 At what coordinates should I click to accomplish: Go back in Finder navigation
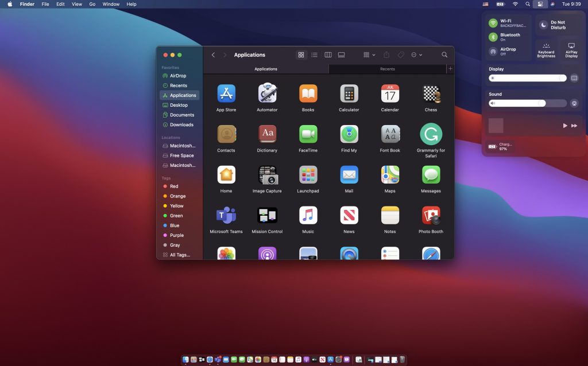213,54
